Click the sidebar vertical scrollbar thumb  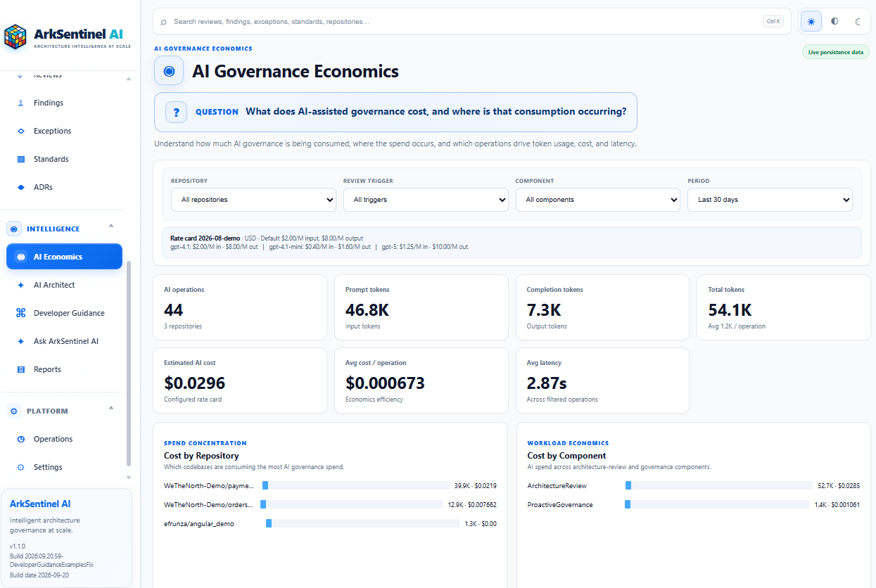click(x=128, y=363)
